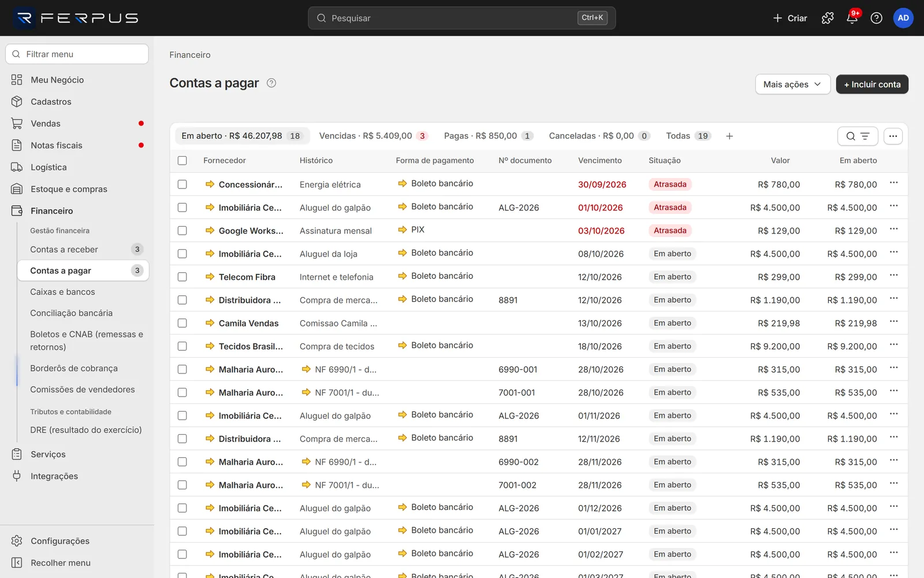
Task: Open the notifications bell icon
Action: point(852,18)
